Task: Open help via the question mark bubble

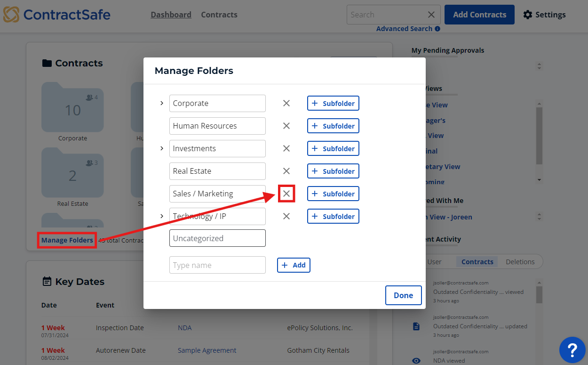Action: click(x=572, y=350)
